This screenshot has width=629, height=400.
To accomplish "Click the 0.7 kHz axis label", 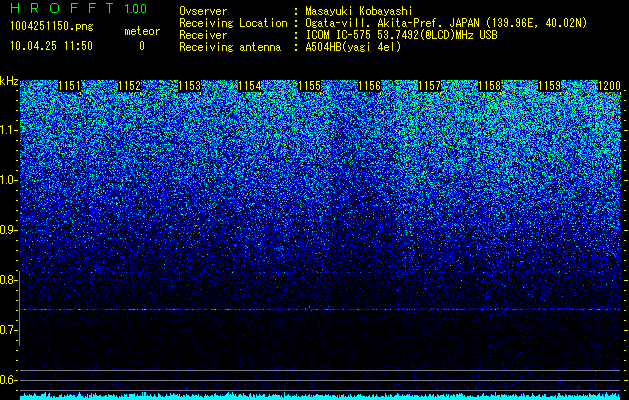I will click(x=7, y=330).
